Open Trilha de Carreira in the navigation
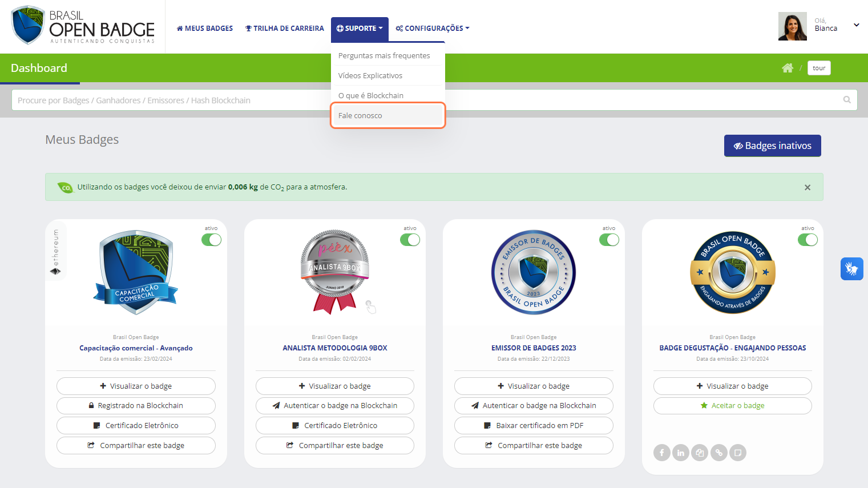 (x=285, y=29)
